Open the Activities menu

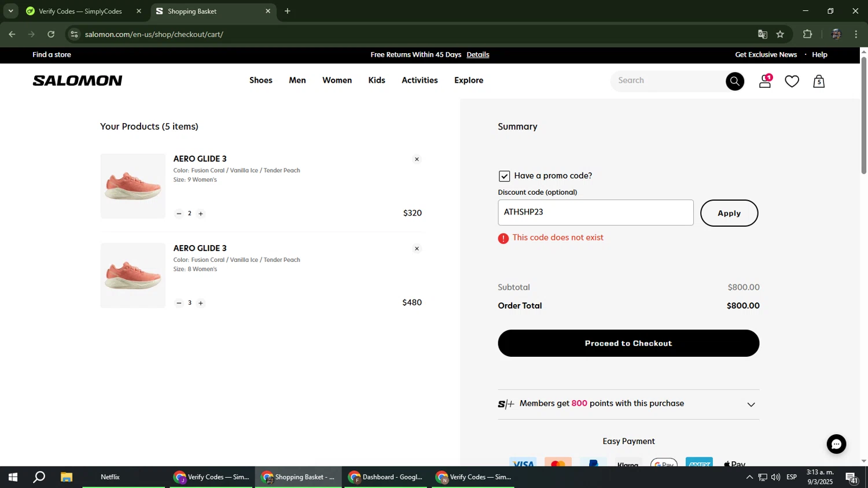[x=420, y=80]
